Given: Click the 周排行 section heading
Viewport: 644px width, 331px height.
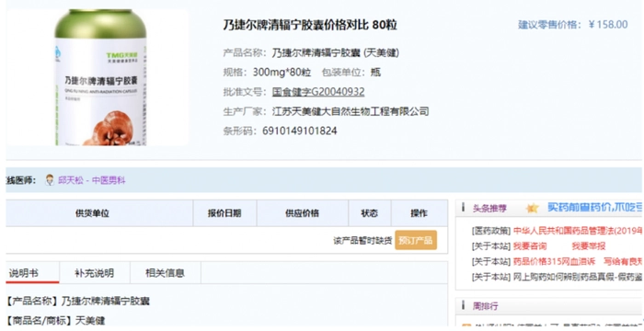Looking at the screenshot, I should pos(485,306).
